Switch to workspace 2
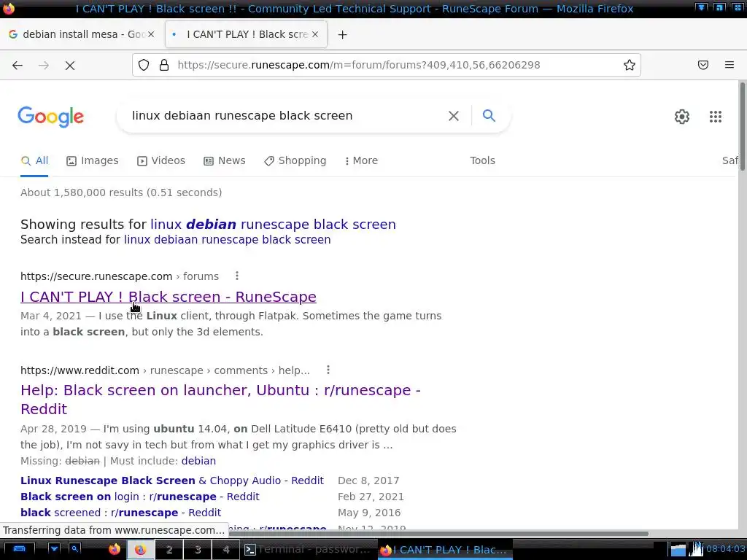The height and width of the screenshot is (560, 747). point(169,550)
